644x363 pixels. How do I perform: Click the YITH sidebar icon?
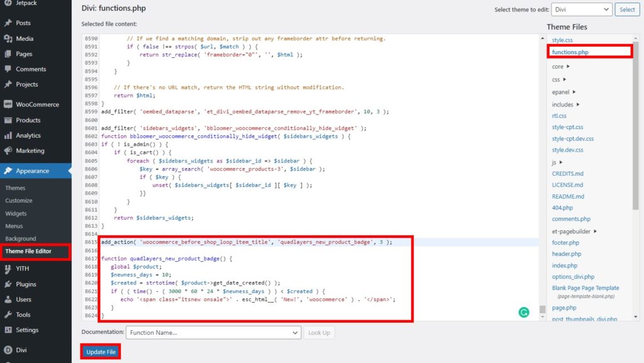point(8,269)
